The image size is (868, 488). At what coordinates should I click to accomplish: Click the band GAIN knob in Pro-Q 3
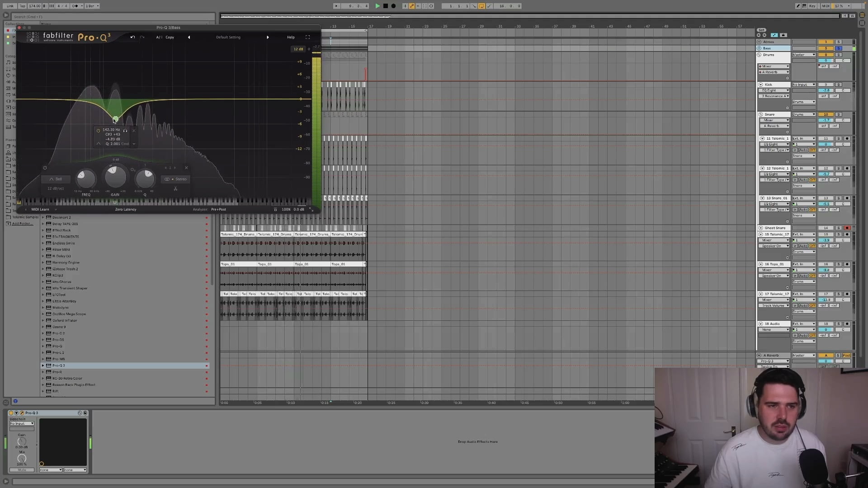tap(115, 177)
